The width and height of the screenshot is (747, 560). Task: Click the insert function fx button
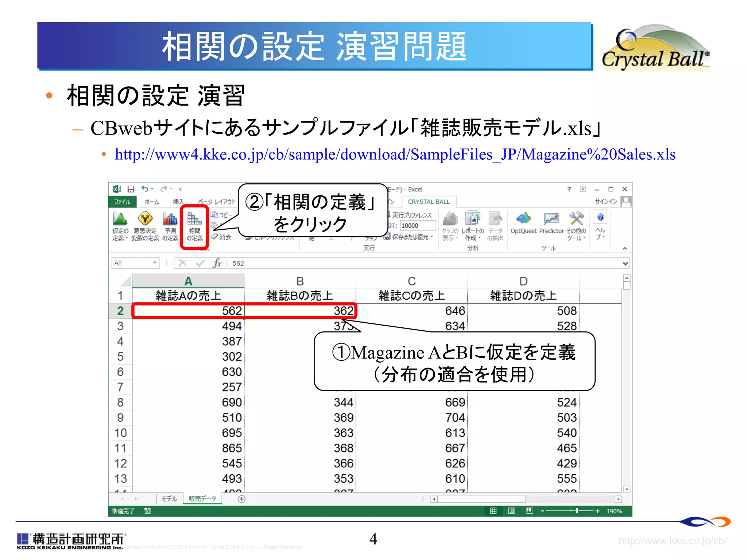click(217, 263)
